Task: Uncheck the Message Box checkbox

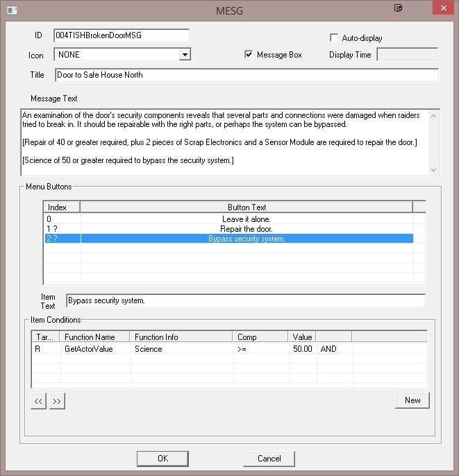Action: (x=249, y=55)
